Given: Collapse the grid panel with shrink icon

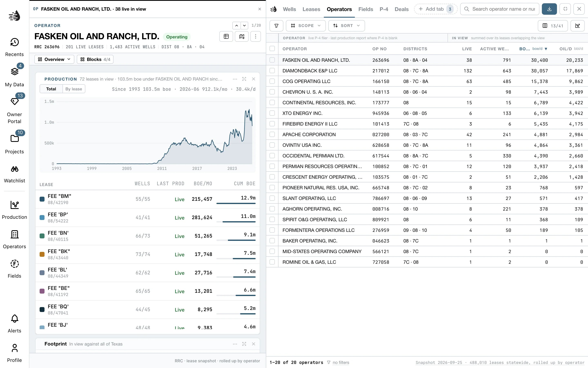Looking at the screenshot, I should (565, 9).
